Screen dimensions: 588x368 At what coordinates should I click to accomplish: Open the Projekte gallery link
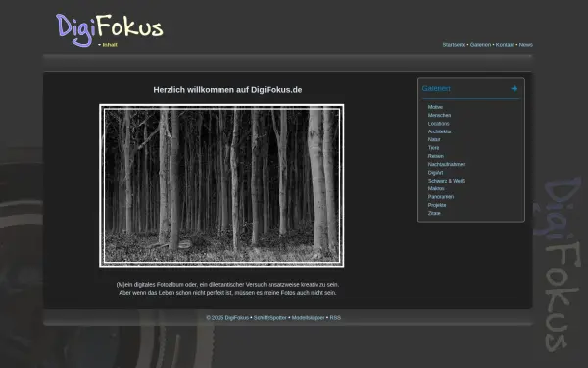click(437, 205)
